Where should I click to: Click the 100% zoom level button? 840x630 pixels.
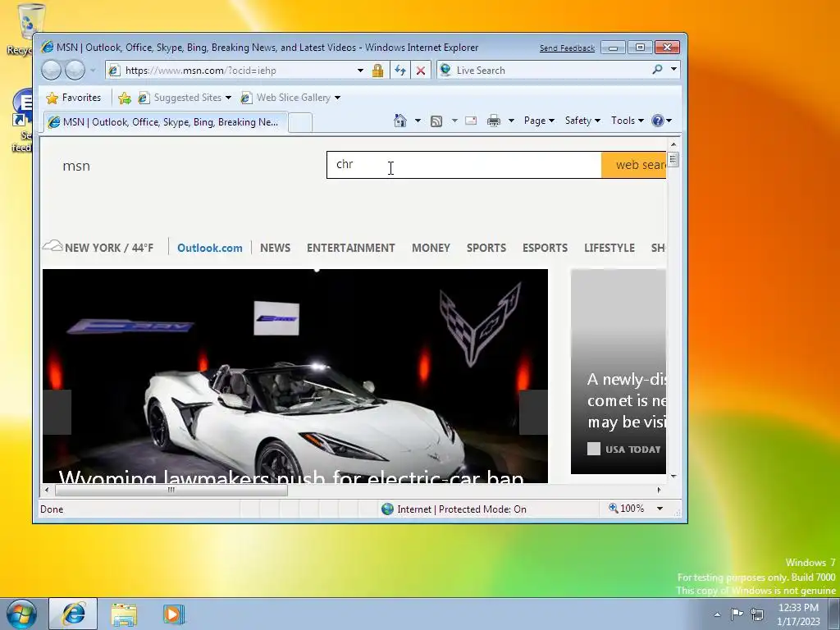(626, 509)
